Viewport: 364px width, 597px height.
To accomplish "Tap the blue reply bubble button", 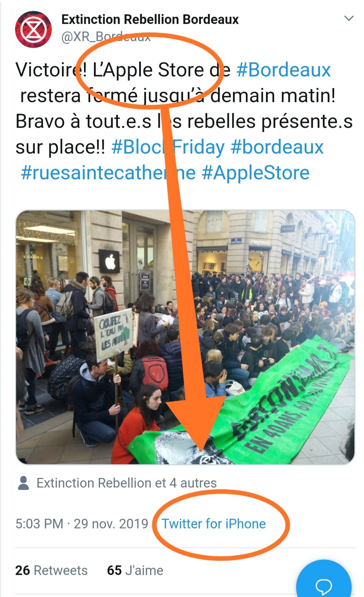I will pos(324,580).
